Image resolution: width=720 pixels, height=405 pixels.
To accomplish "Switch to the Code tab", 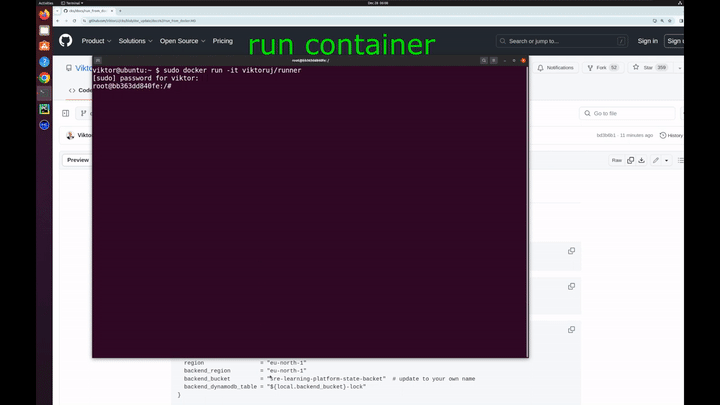I will pyautogui.click(x=80, y=90).
